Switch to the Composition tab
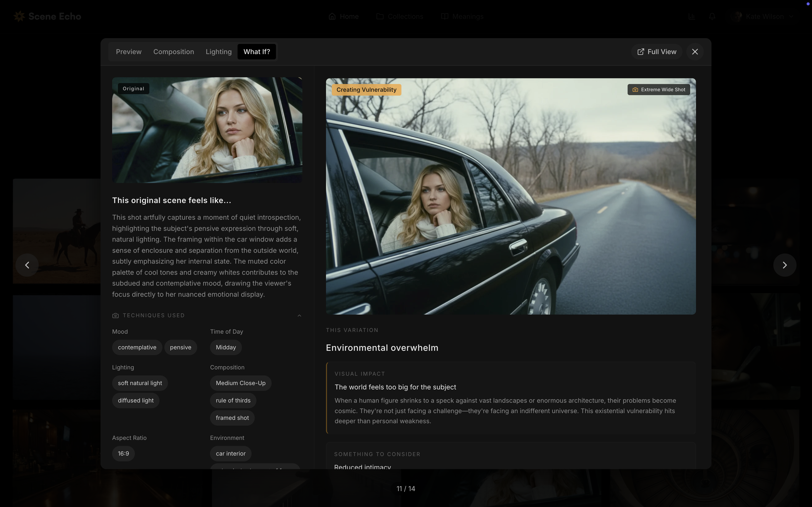Viewport: 812px width, 507px height. click(x=174, y=52)
